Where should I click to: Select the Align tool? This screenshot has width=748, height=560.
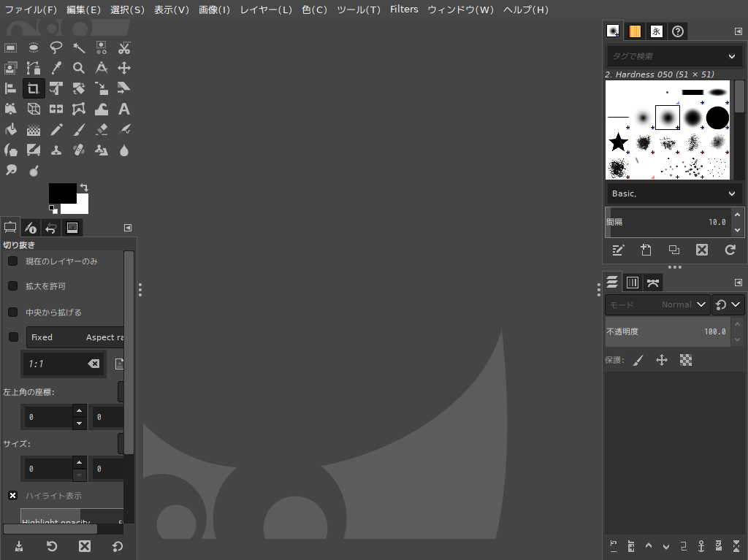pos(10,89)
